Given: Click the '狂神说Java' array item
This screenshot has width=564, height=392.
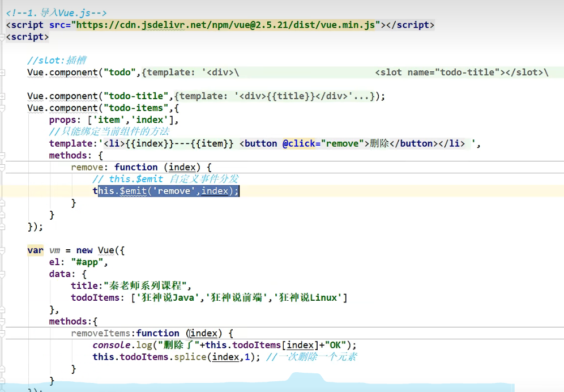Looking at the screenshot, I should (x=168, y=298).
